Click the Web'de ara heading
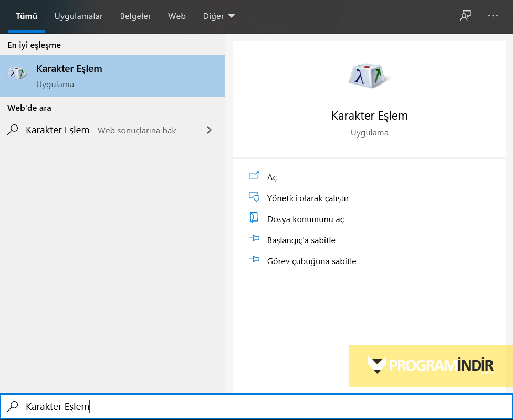 pos(29,108)
